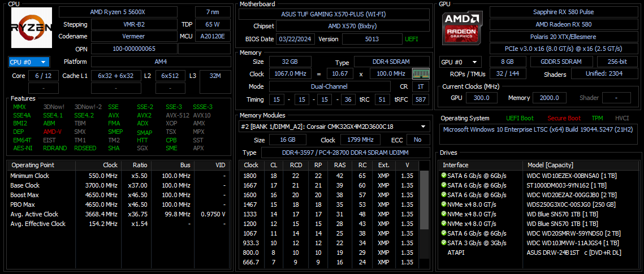Click the Ryzen CPU logo
Screen dimensions: 644x274
click(32, 28)
